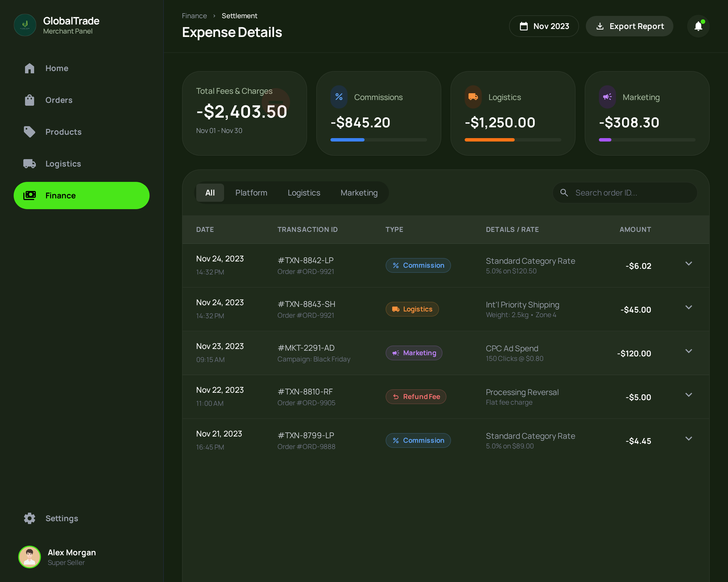Click the notification bell icon
728x582 pixels.
[698, 26]
